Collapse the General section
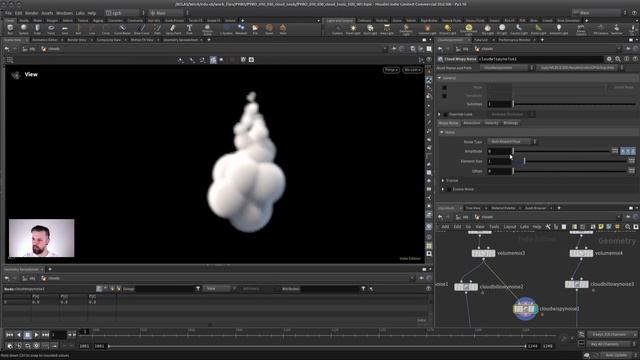The width and height of the screenshot is (640, 360). click(440, 78)
